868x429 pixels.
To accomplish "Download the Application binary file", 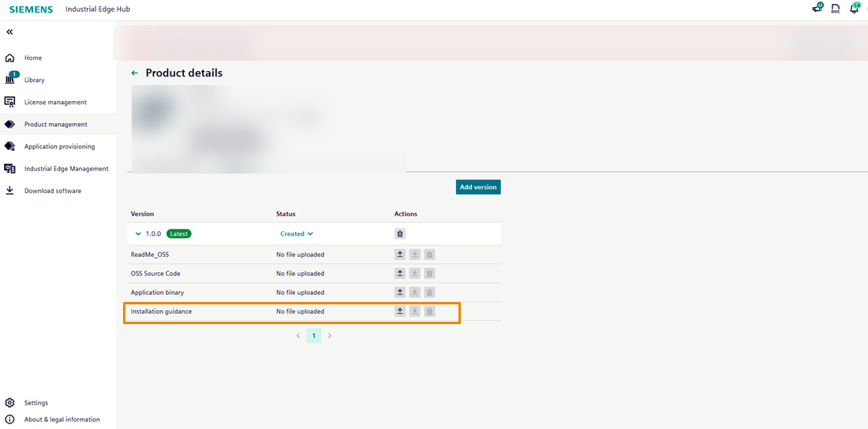I will 414,293.
